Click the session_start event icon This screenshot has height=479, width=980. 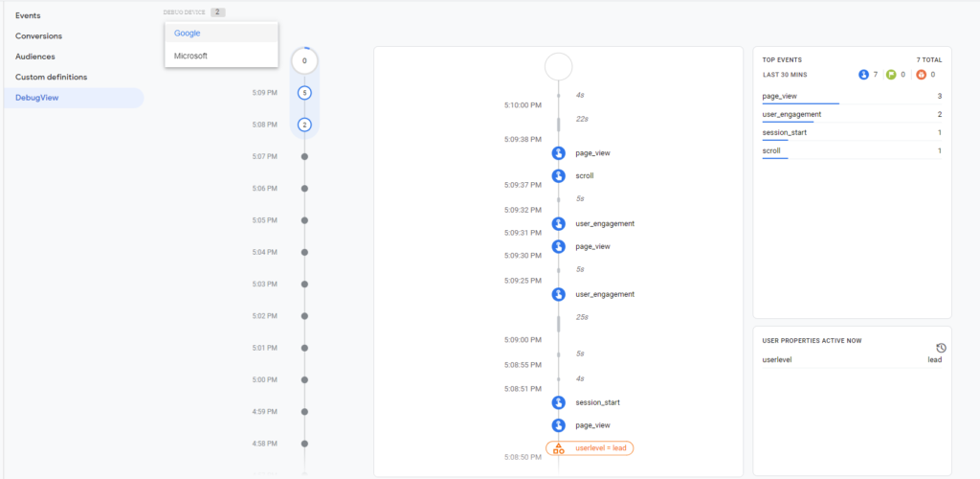[x=558, y=402]
